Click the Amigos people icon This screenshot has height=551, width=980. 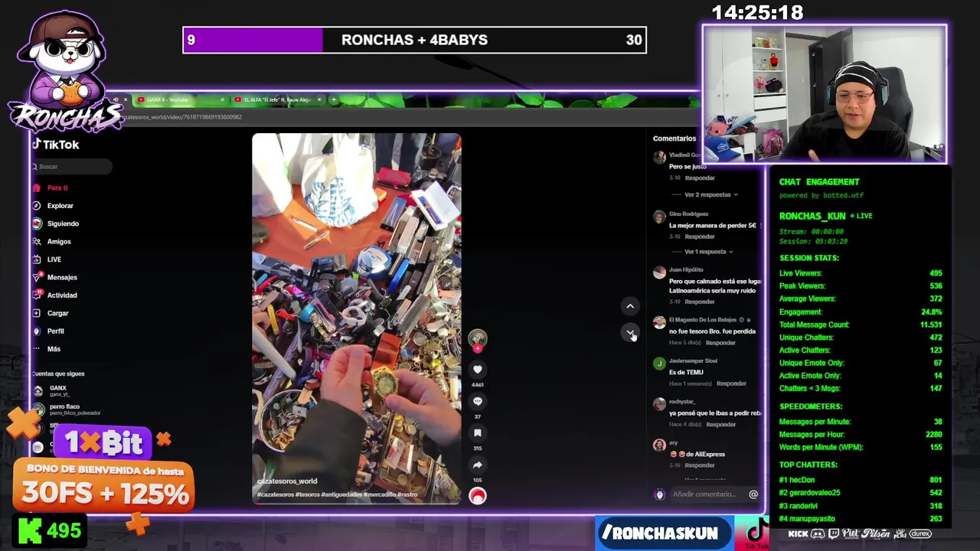click(x=37, y=242)
